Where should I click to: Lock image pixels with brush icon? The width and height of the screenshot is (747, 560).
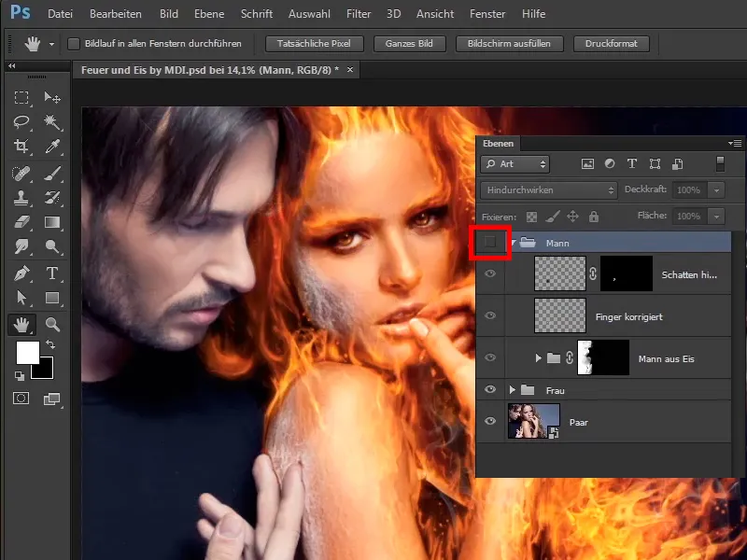[x=552, y=217]
